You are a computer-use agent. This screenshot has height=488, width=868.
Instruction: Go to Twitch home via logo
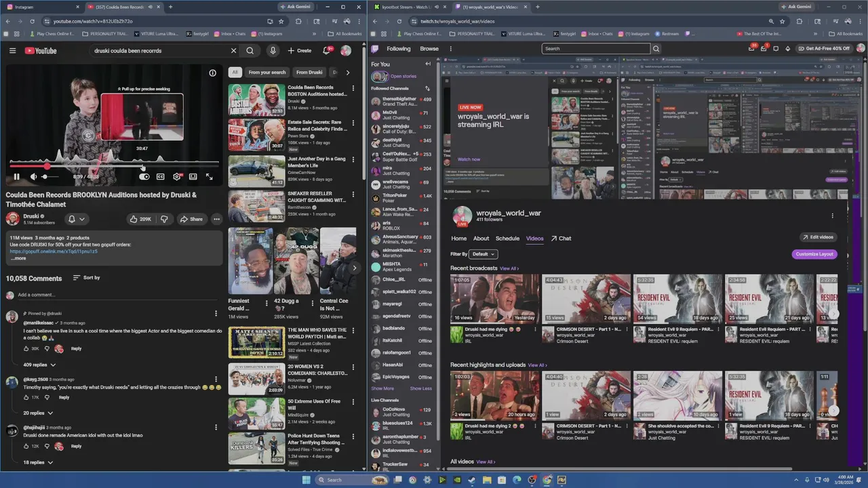click(x=375, y=49)
